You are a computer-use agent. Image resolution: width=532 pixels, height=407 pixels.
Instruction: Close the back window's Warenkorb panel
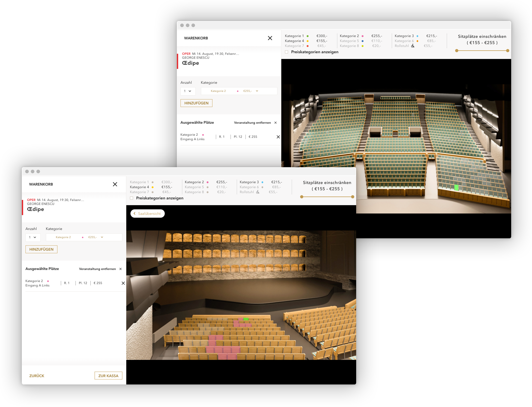(270, 38)
